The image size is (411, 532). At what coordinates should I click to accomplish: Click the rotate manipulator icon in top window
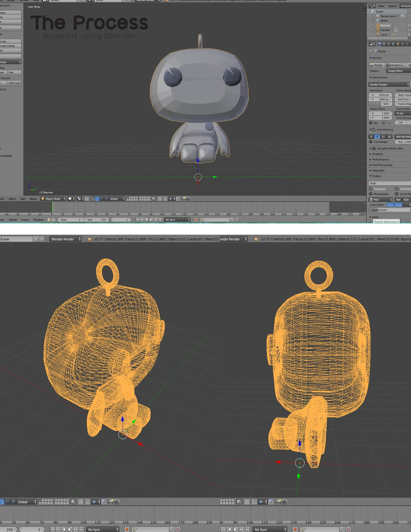[x=102, y=199]
